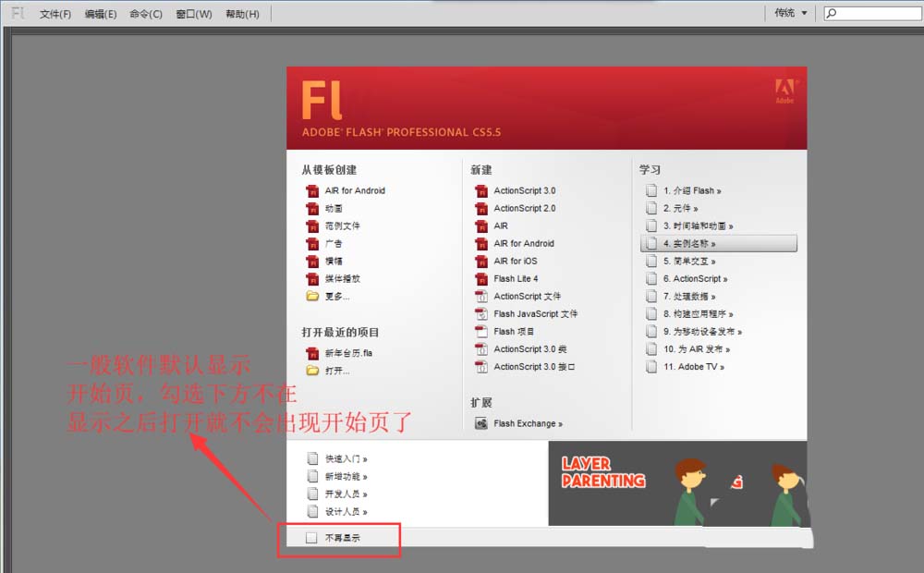
Task: Click the AIR for Android template icon
Action: pyautogui.click(x=312, y=191)
